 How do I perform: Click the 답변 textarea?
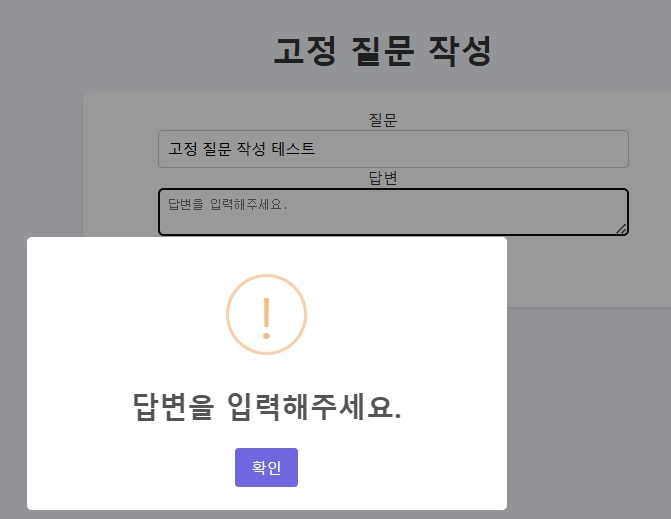coord(393,212)
